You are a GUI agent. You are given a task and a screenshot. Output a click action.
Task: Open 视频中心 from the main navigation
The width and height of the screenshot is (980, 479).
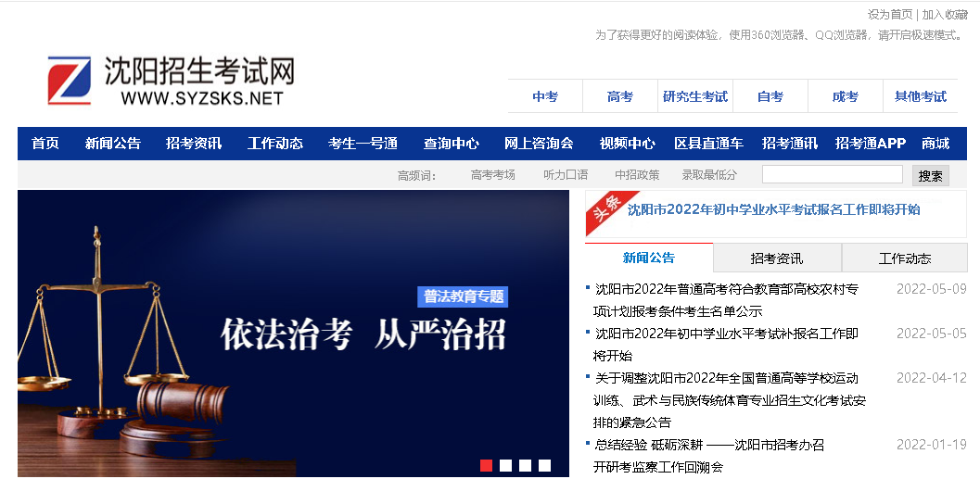click(627, 144)
